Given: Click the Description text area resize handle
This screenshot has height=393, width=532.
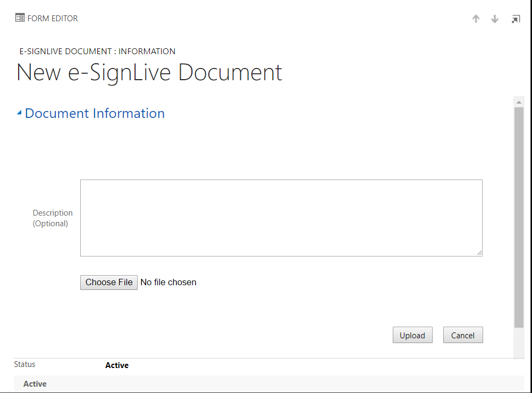Looking at the screenshot, I should coord(479,253).
